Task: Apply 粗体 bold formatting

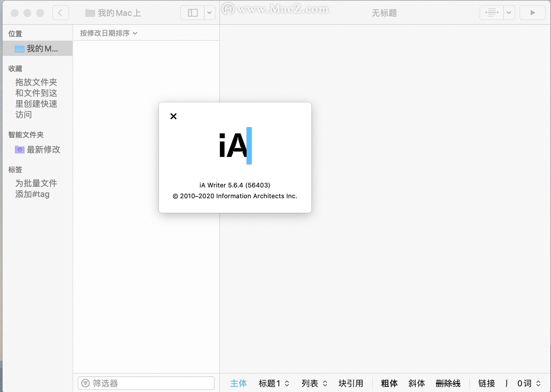Action: [x=389, y=383]
